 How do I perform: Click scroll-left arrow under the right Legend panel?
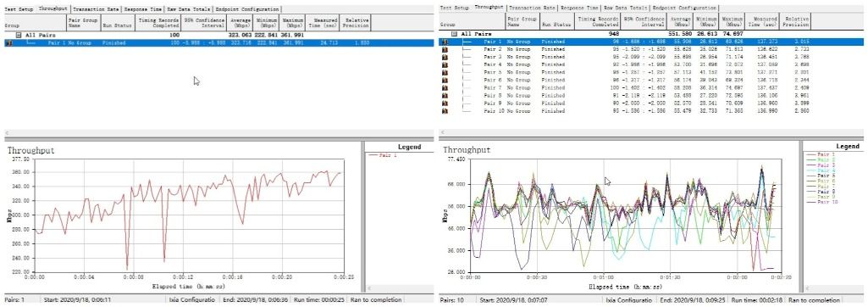tap(806, 288)
